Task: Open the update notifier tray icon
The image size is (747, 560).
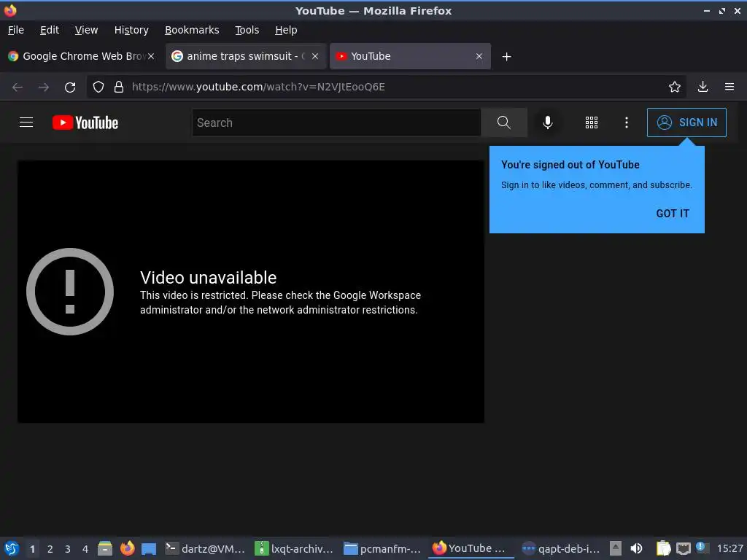Action: tap(701, 547)
